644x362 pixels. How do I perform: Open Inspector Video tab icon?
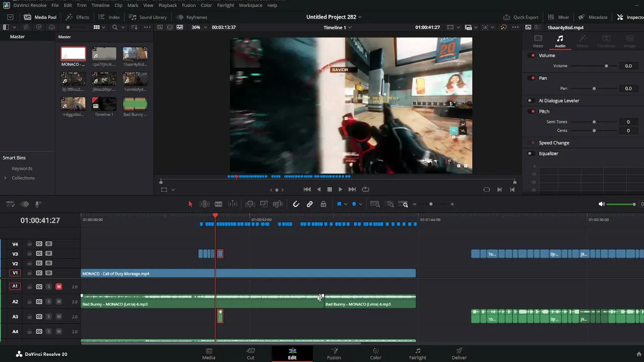[x=538, y=41]
